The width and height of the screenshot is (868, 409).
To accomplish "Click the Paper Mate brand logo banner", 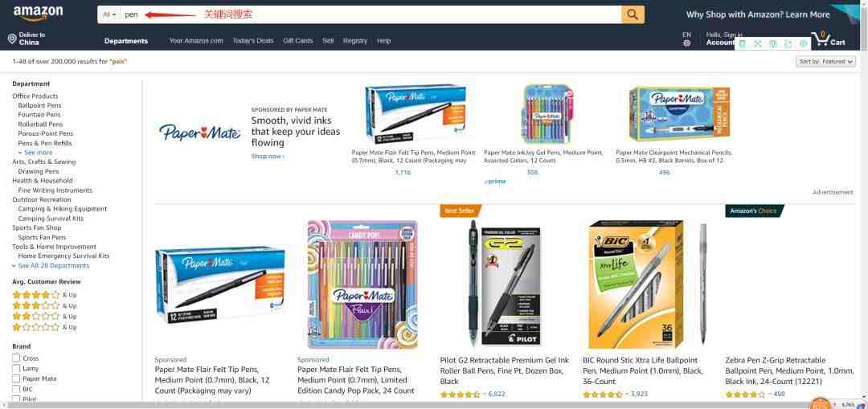I will (200, 133).
